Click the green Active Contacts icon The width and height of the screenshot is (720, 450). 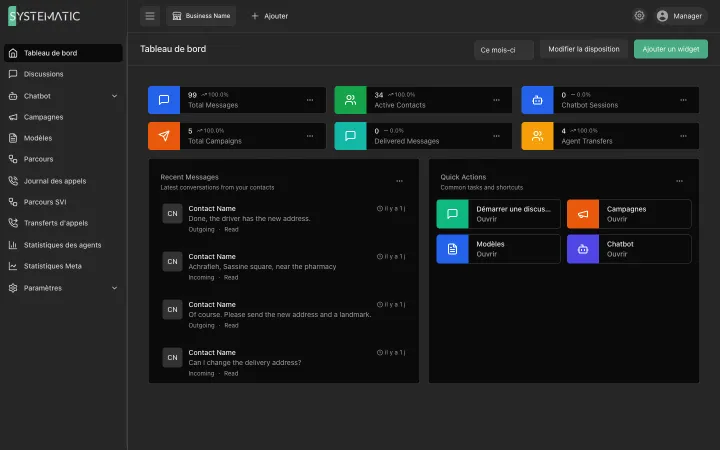(x=350, y=100)
